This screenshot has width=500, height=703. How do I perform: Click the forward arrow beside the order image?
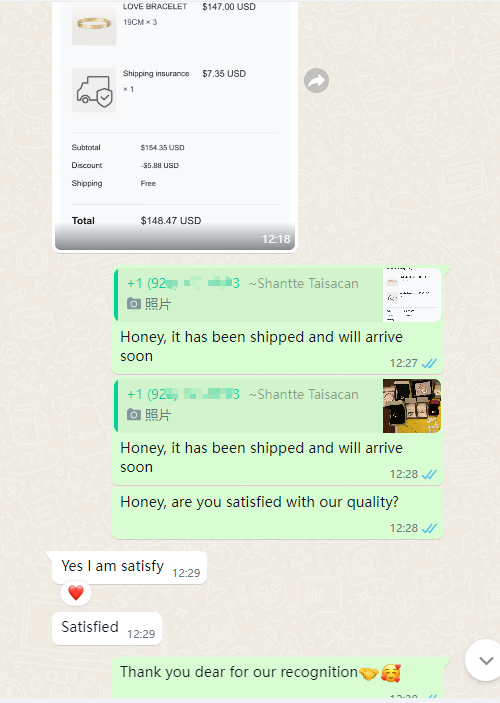[x=316, y=81]
